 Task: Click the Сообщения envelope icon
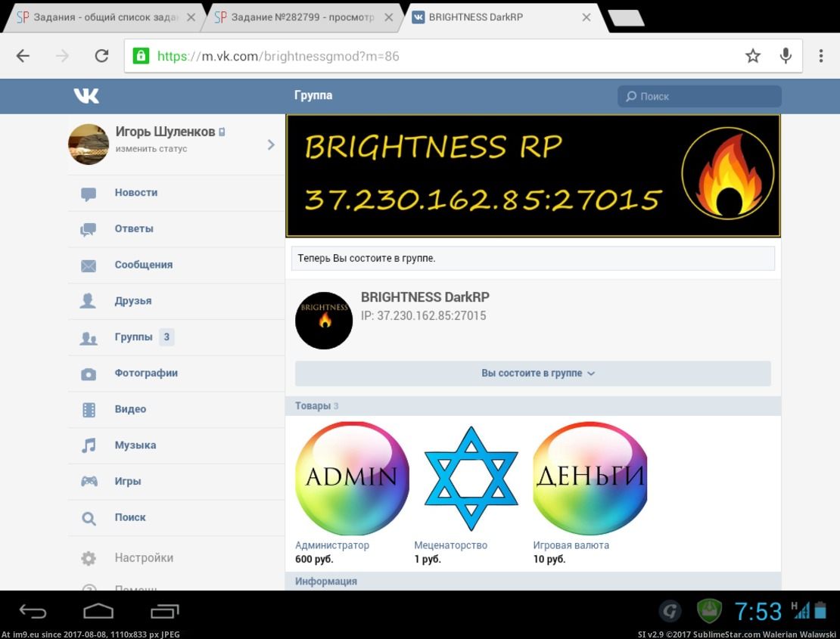(89, 265)
